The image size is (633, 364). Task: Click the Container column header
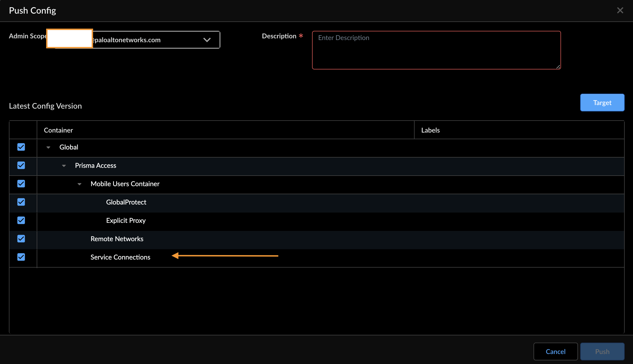tap(58, 130)
